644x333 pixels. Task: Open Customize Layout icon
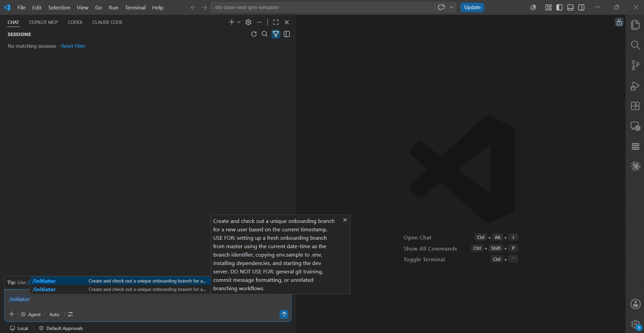[x=548, y=7]
